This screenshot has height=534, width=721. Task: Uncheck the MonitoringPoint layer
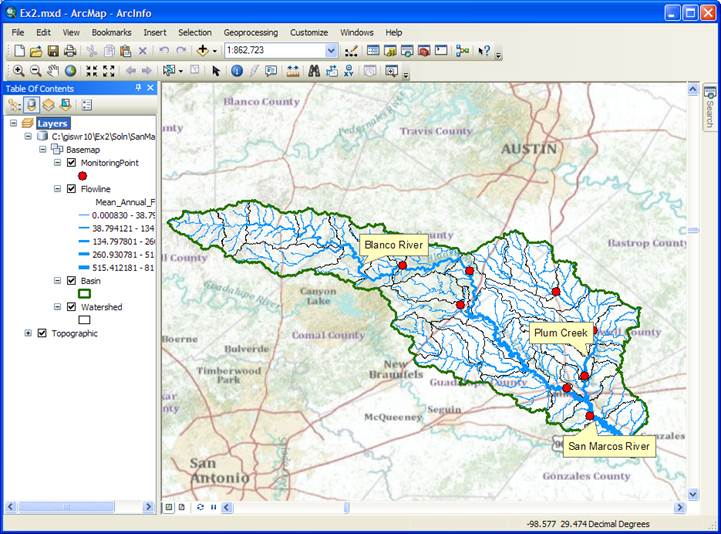pyautogui.click(x=71, y=162)
